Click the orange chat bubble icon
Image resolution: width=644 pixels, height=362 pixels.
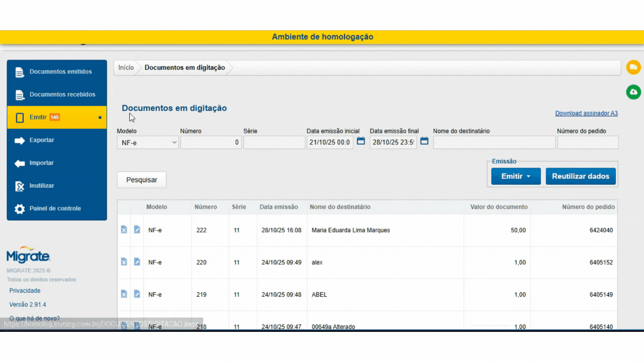(x=633, y=67)
